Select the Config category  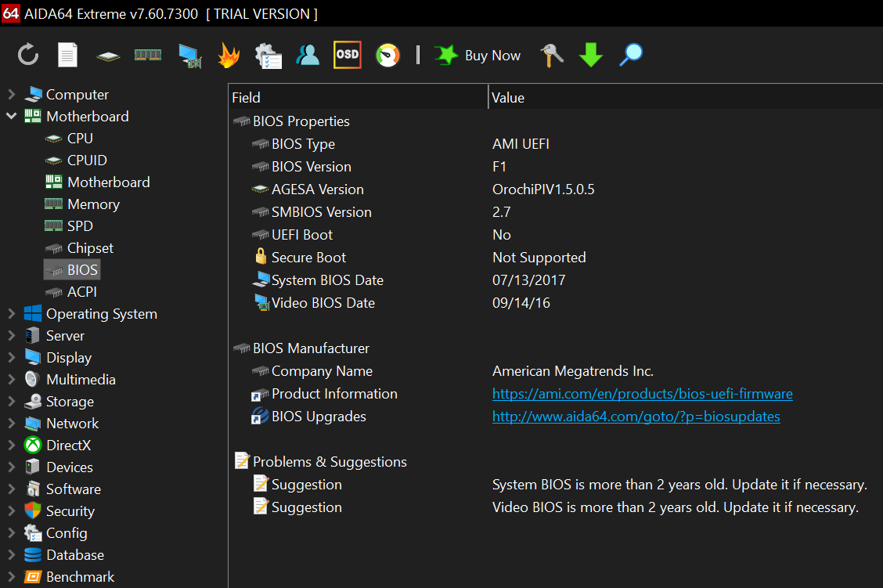pyautogui.click(x=67, y=533)
